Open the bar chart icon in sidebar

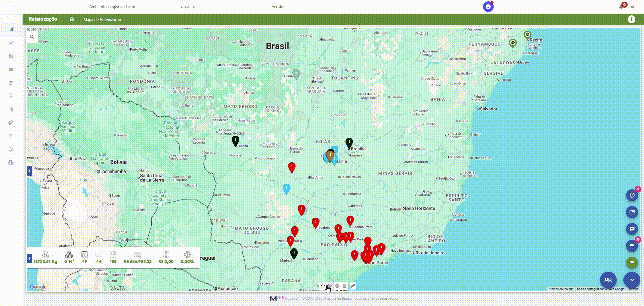coord(11,56)
